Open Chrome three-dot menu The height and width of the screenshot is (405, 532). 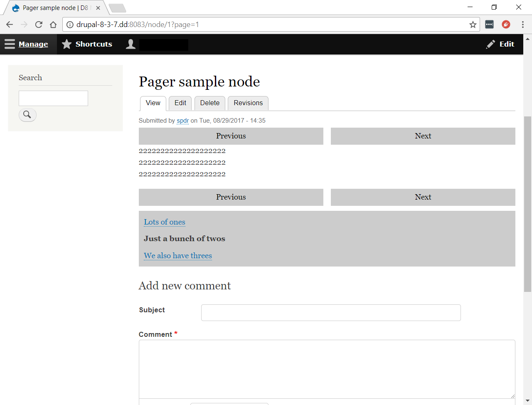522,25
